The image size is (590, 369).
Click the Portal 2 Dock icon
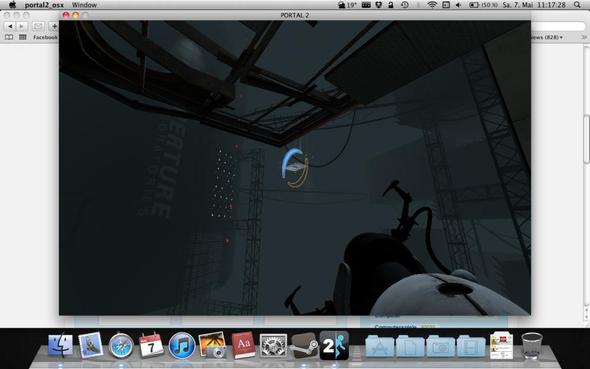(x=334, y=345)
